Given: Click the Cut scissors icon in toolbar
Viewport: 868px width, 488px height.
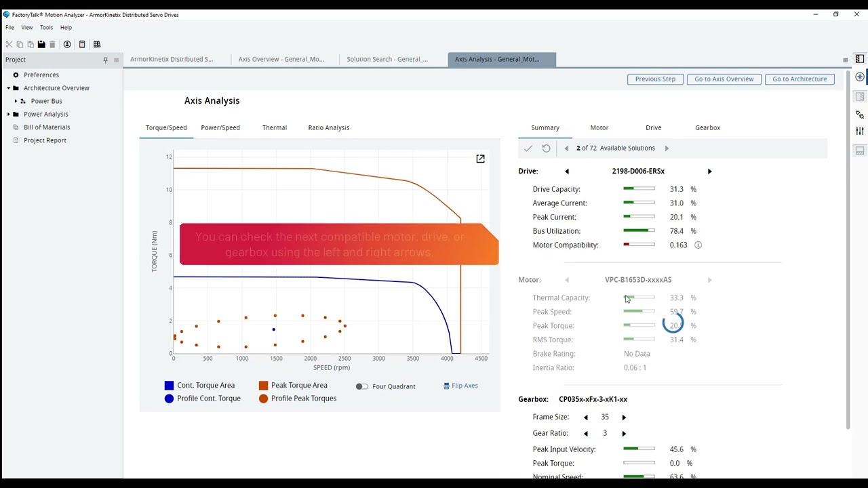Looking at the screenshot, I should [9, 45].
